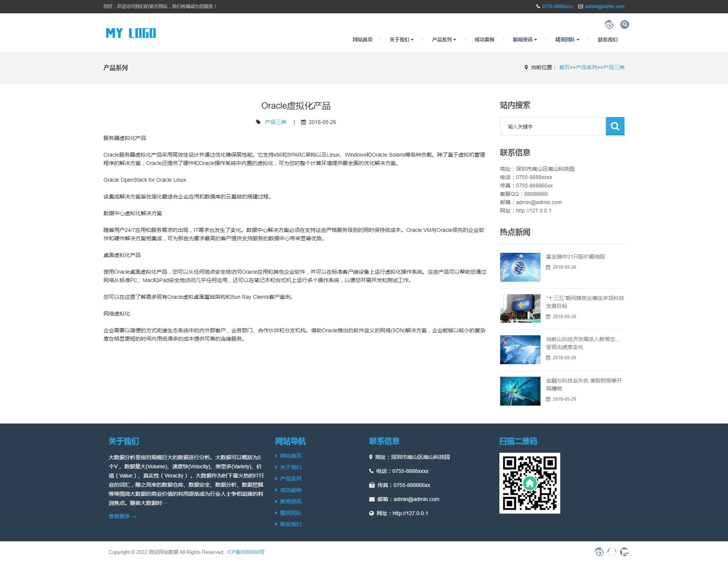Image resolution: width=728 pixels, height=563 pixels.
Task: Click the 首页 breadcrumb link
Action: (564, 67)
